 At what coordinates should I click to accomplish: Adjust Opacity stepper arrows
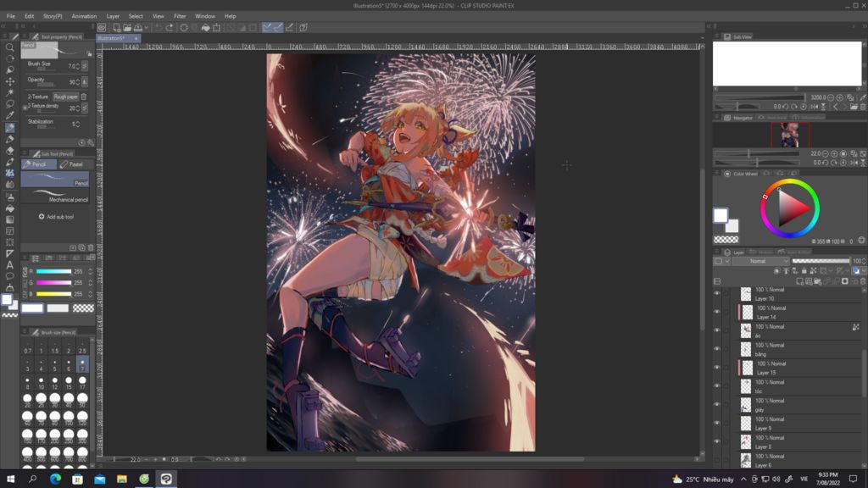click(77, 82)
